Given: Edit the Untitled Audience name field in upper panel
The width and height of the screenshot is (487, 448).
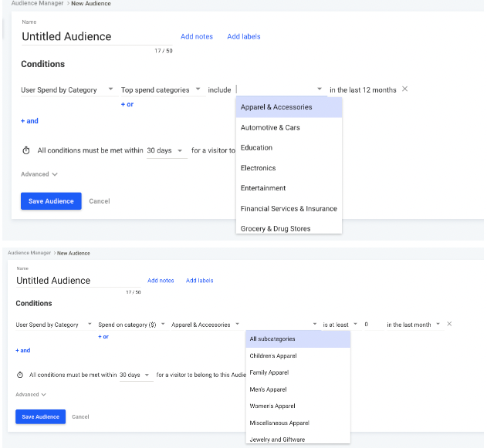Looking at the screenshot, I should [x=97, y=36].
